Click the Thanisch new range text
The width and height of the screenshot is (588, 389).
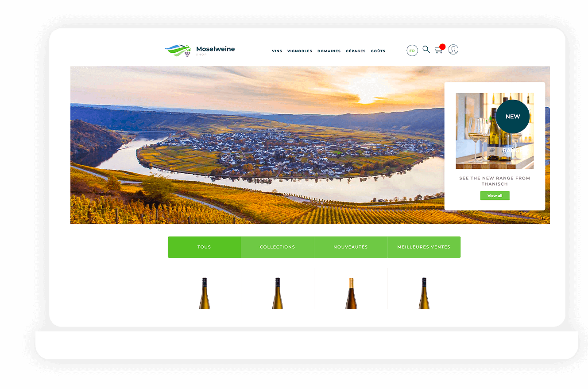point(495,181)
